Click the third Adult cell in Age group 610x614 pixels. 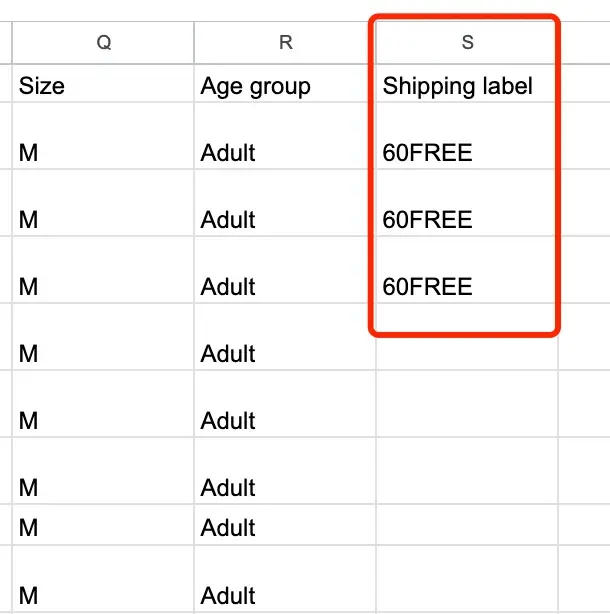point(285,270)
